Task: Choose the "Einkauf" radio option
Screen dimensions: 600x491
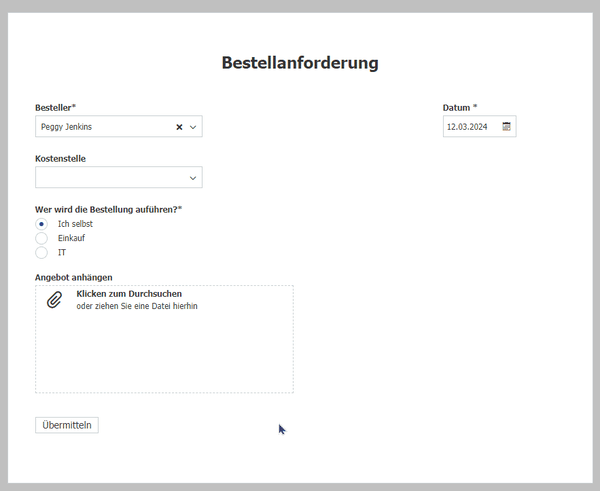Action: click(41, 238)
